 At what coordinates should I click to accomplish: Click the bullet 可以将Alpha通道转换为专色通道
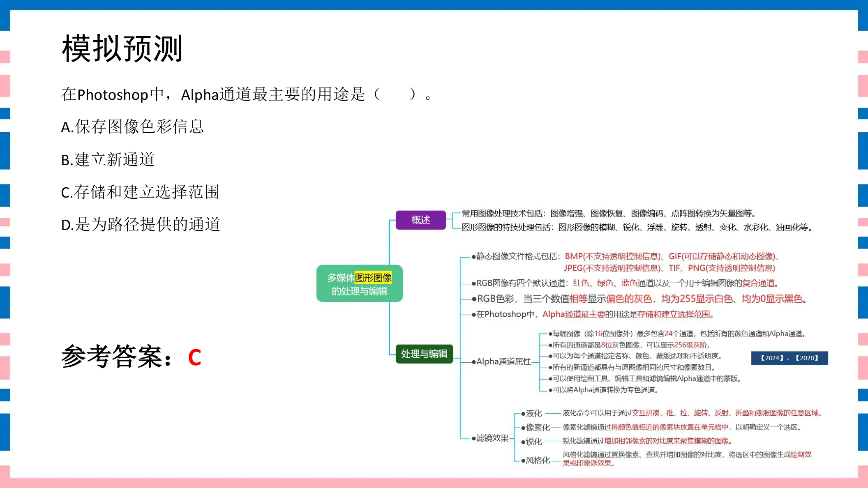click(603, 390)
